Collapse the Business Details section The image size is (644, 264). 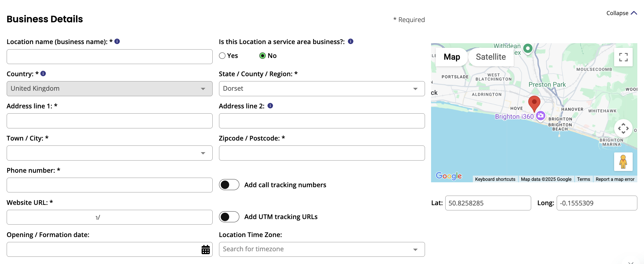pyautogui.click(x=622, y=13)
